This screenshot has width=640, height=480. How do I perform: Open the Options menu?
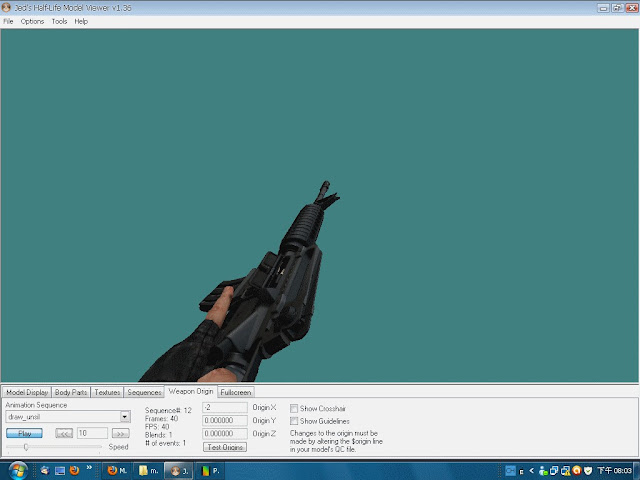coord(32,21)
